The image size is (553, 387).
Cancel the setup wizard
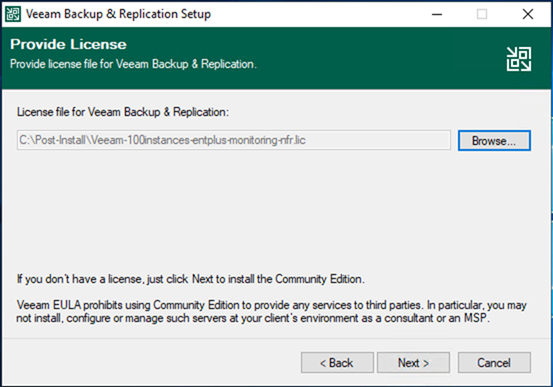pos(494,363)
